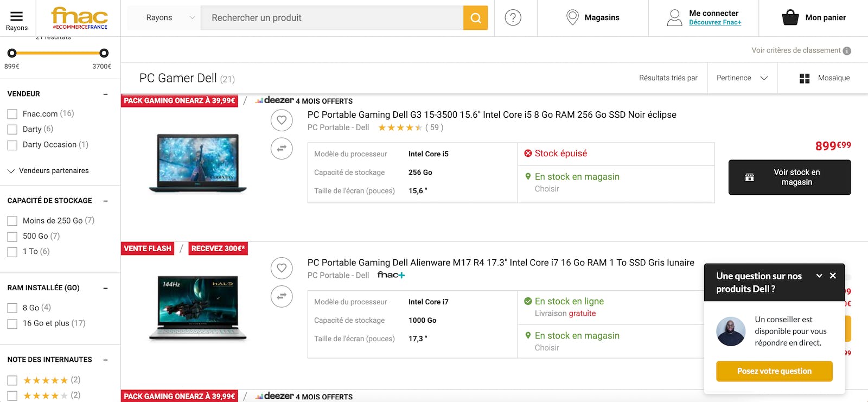
Task: Check the Fnac.com seller filter
Action: coord(12,114)
